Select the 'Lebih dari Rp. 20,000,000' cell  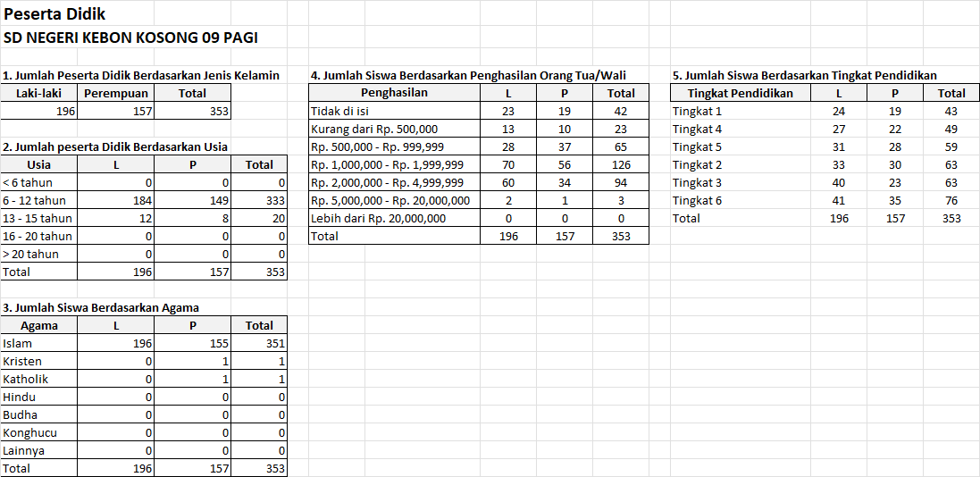[x=394, y=218]
